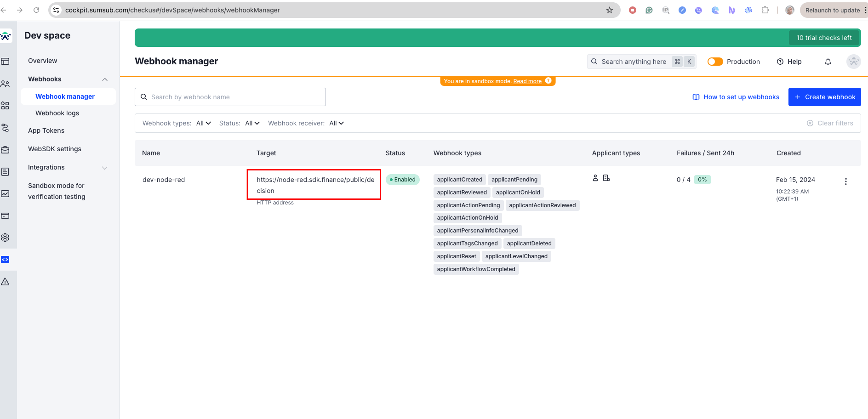Screen dimensions: 868x419
Task: Open the Webhook receiver filter dropdown
Action: [337, 123]
